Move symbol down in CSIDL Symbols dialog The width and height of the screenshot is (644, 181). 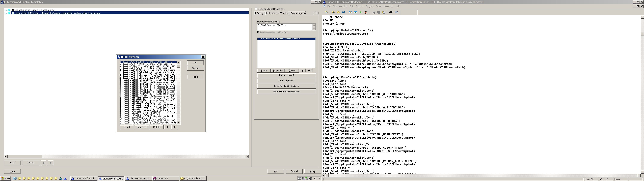click(174, 127)
